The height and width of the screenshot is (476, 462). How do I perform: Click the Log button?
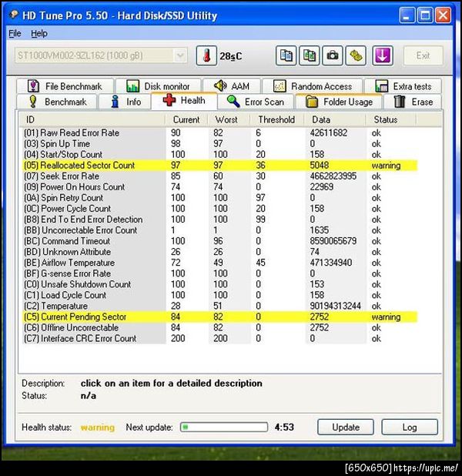click(410, 427)
